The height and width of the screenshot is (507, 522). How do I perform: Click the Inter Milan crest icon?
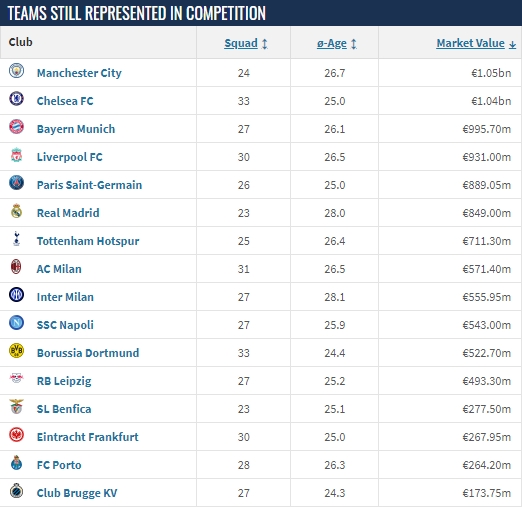[x=16, y=295]
